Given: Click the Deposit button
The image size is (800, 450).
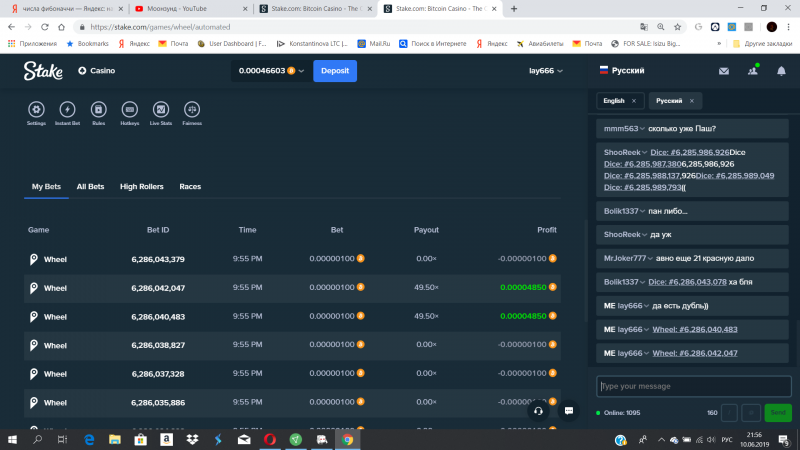Looking at the screenshot, I should (x=335, y=71).
